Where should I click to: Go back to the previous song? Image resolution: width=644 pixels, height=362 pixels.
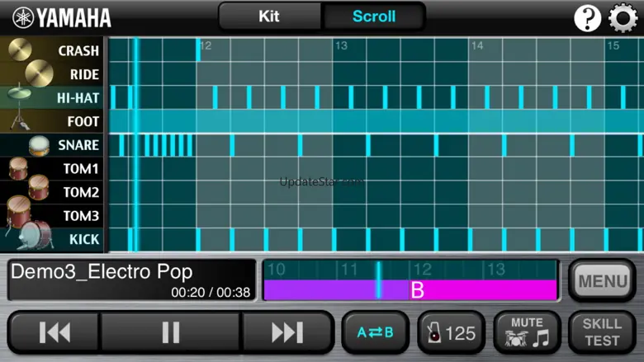pyautogui.click(x=54, y=332)
